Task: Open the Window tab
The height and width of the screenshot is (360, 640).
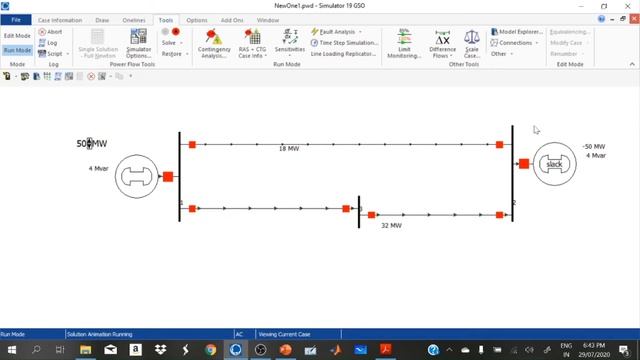Action: pos(268,20)
